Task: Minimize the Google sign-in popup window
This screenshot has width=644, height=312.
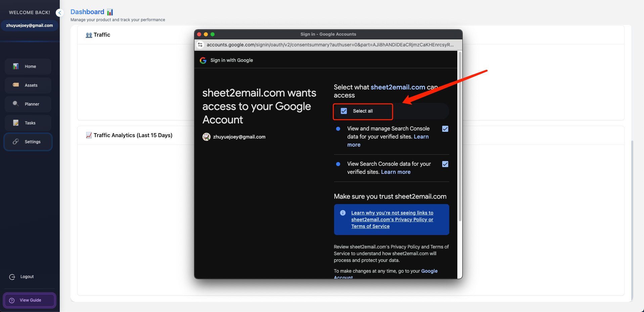Action: pyautogui.click(x=206, y=34)
